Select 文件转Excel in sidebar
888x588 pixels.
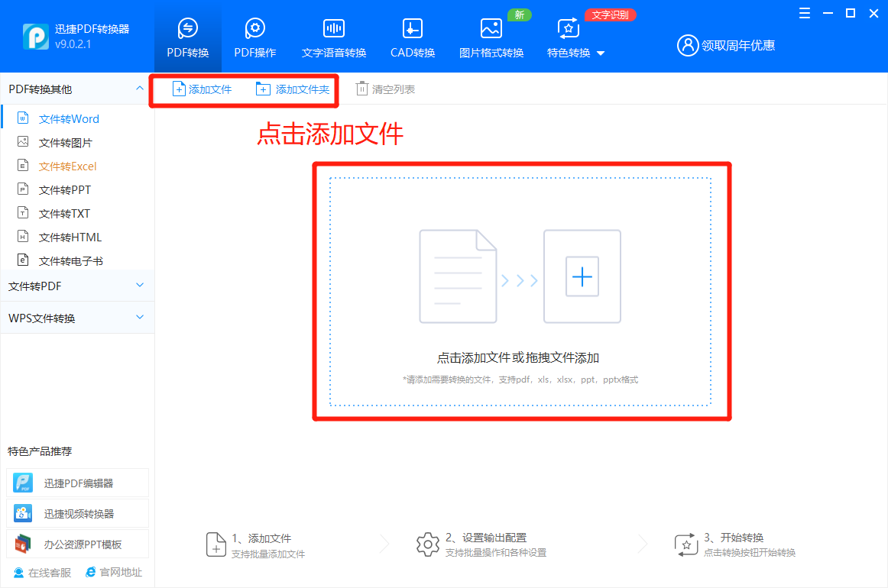click(67, 166)
